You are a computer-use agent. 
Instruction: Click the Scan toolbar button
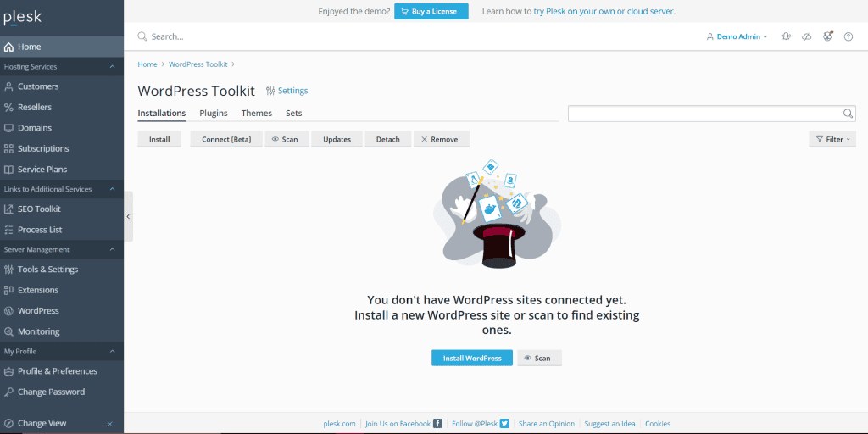tap(287, 140)
